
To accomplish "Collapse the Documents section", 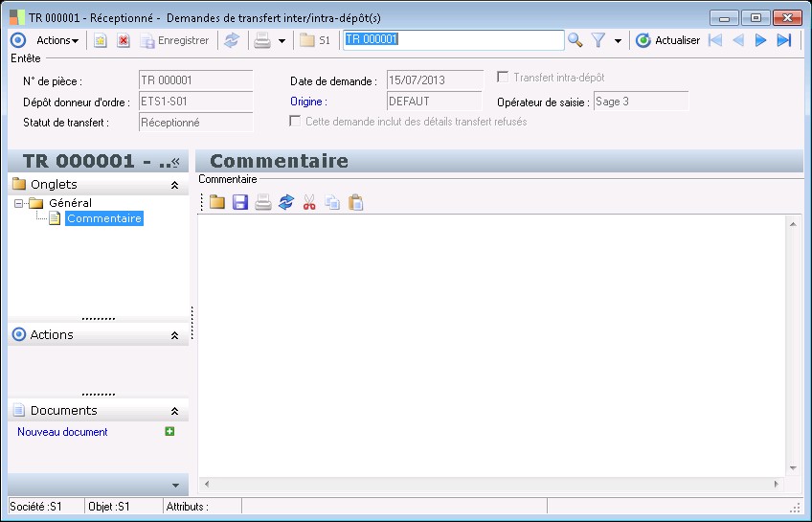I will coord(175,411).
